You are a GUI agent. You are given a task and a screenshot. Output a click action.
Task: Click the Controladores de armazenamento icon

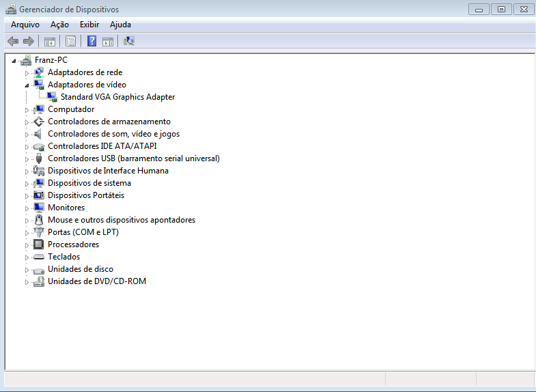click(39, 122)
